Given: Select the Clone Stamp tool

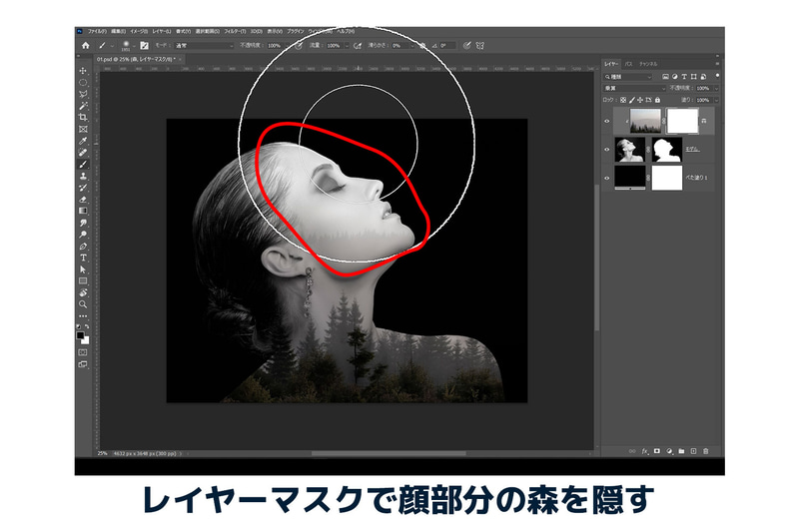Looking at the screenshot, I should click(83, 176).
